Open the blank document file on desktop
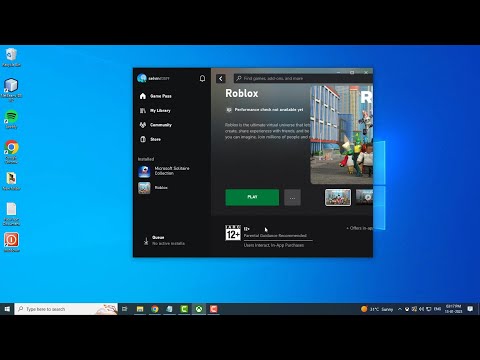Screen dimensions: 480x360 pyautogui.click(x=11, y=214)
